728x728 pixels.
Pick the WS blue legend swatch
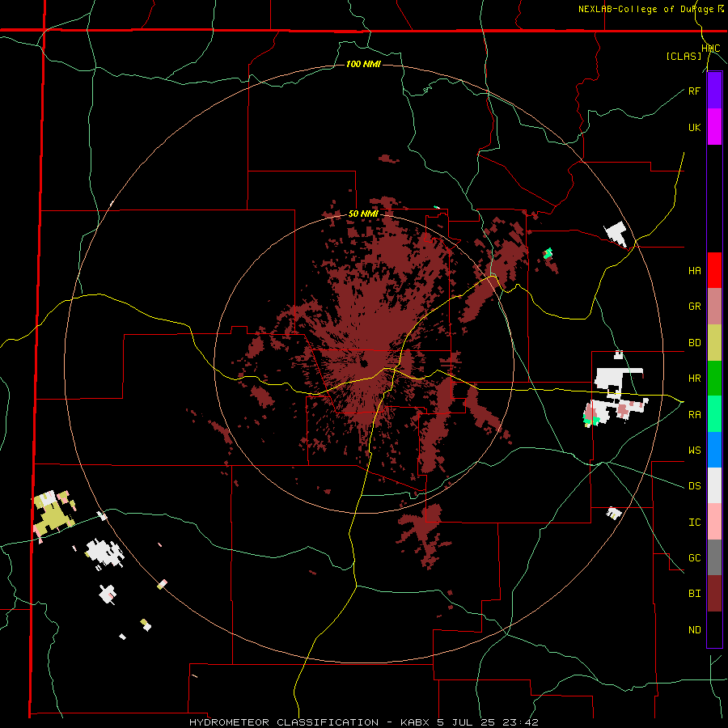(x=714, y=450)
